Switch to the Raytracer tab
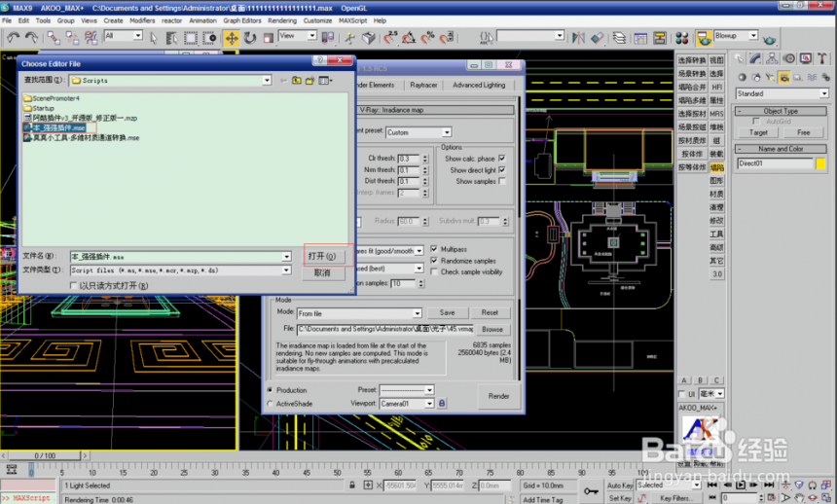Viewport: 837px width, 504px height. pos(423,85)
